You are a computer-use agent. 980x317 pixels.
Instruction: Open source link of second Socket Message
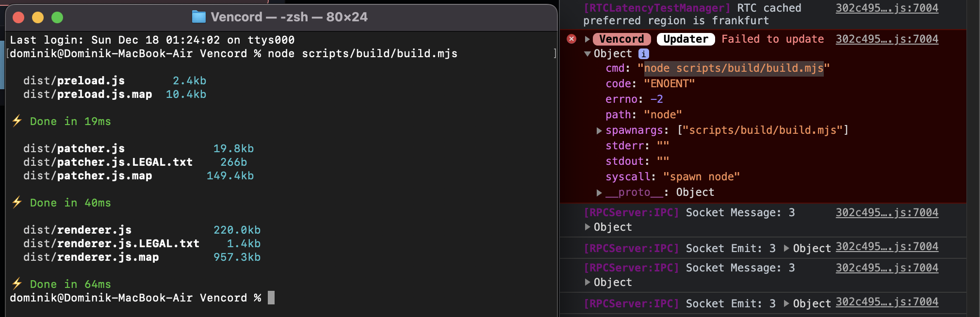point(887,268)
